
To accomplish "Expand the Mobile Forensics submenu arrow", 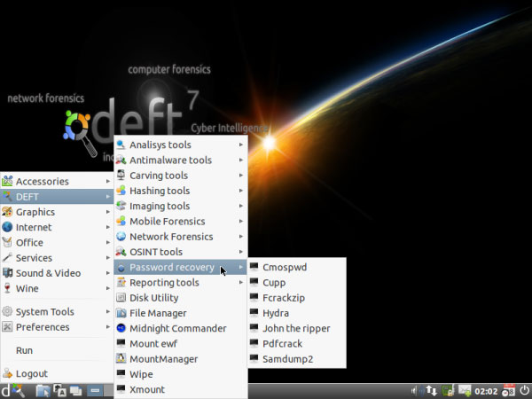I will pyautogui.click(x=241, y=221).
